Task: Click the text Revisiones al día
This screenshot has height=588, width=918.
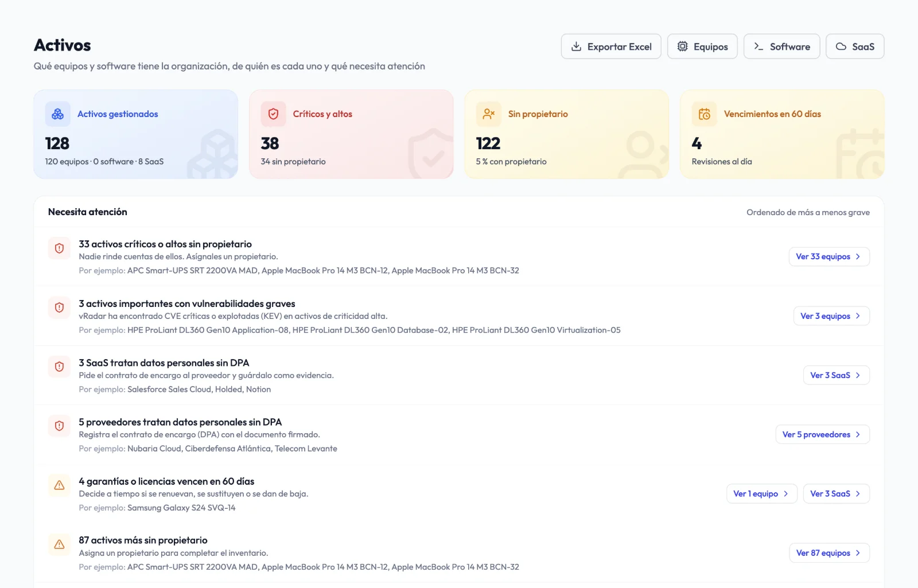Action: [722, 162]
